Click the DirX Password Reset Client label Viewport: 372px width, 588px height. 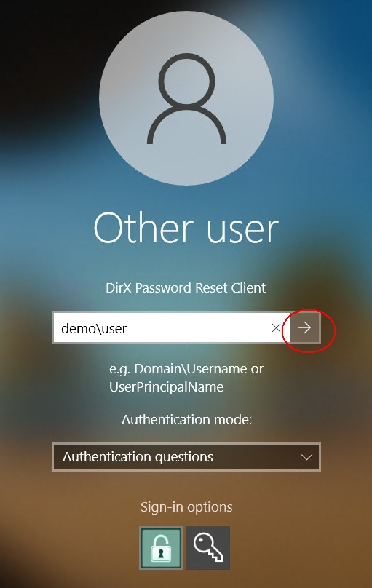186,288
